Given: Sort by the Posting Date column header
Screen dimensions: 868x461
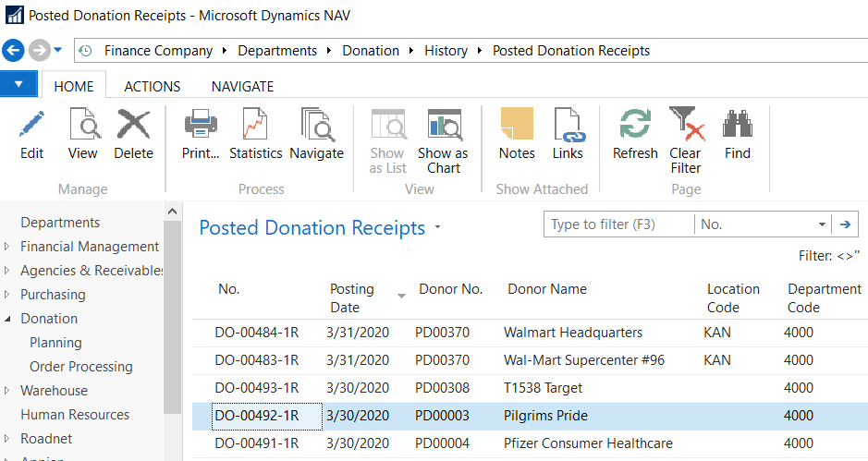Looking at the screenshot, I should [x=352, y=297].
